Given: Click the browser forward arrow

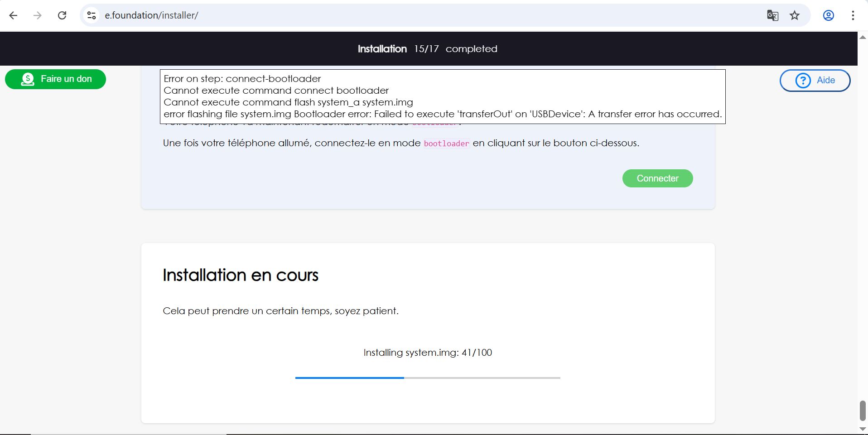Looking at the screenshot, I should point(38,15).
